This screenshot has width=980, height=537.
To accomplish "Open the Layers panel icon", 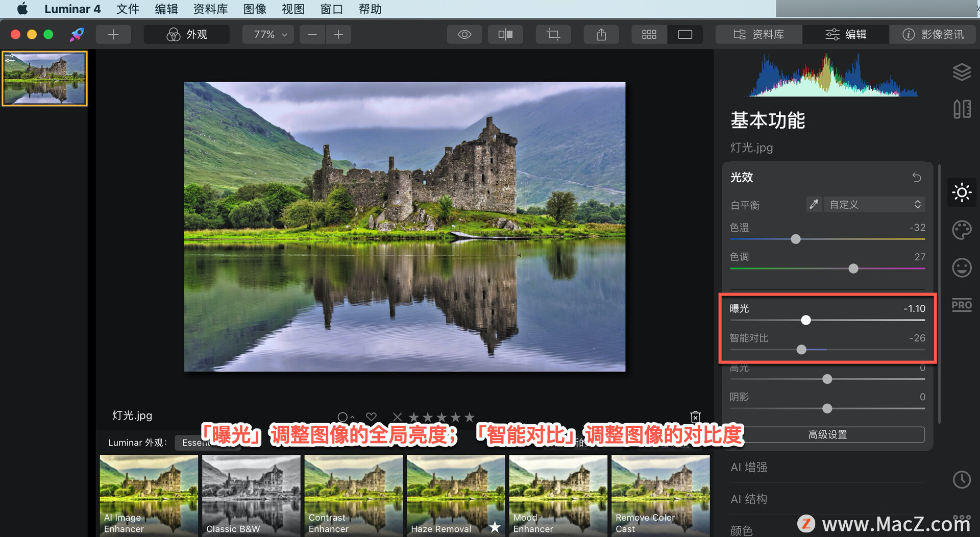I will click(962, 72).
